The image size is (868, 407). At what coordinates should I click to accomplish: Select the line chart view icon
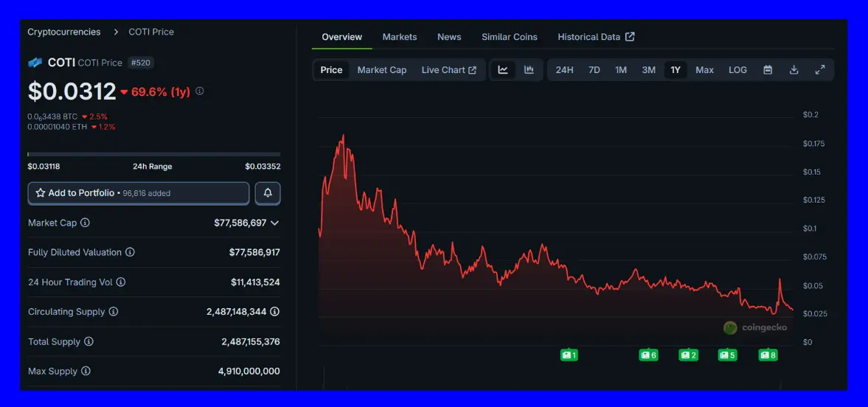pyautogui.click(x=503, y=70)
